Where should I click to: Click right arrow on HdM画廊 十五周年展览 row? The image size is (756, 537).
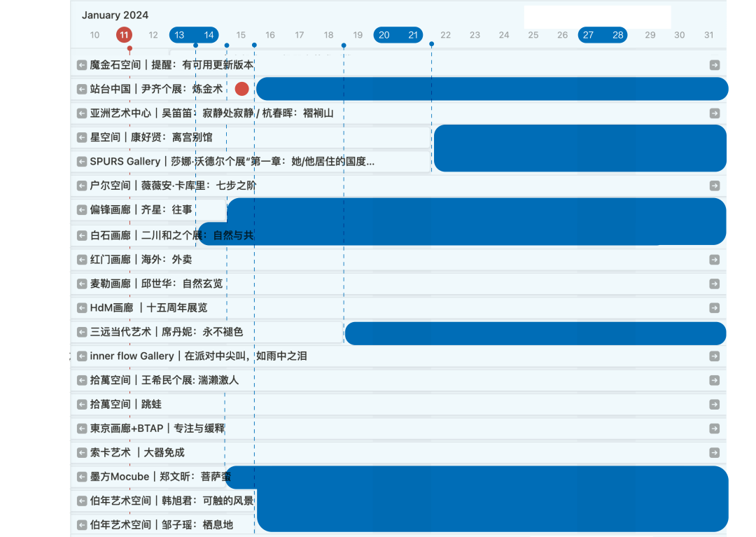tap(714, 308)
